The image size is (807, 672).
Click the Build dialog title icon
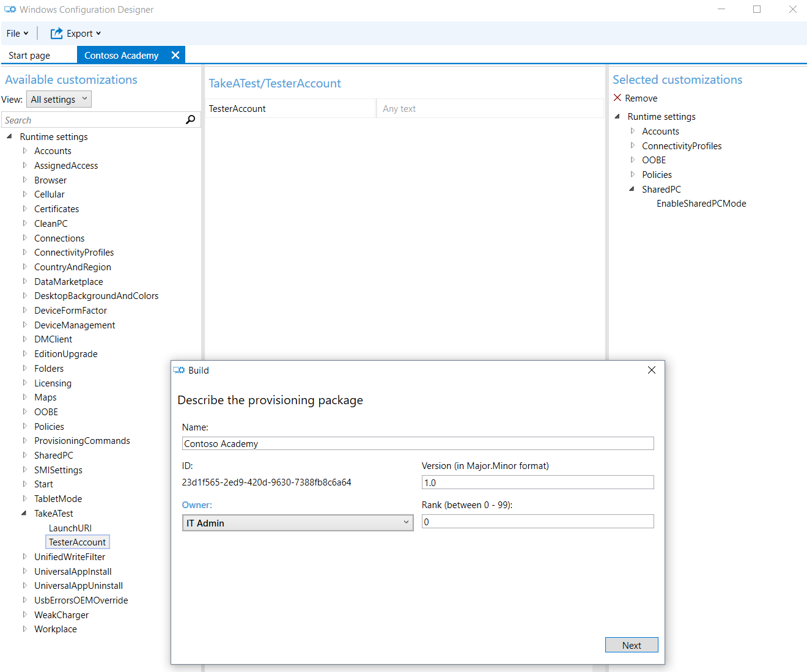coord(179,370)
